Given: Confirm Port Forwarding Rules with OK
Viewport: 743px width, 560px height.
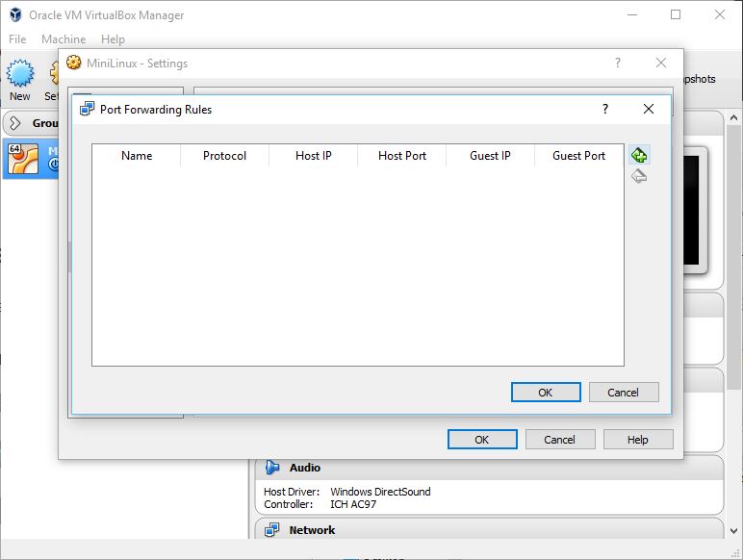Looking at the screenshot, I should (x=546, y=393).
